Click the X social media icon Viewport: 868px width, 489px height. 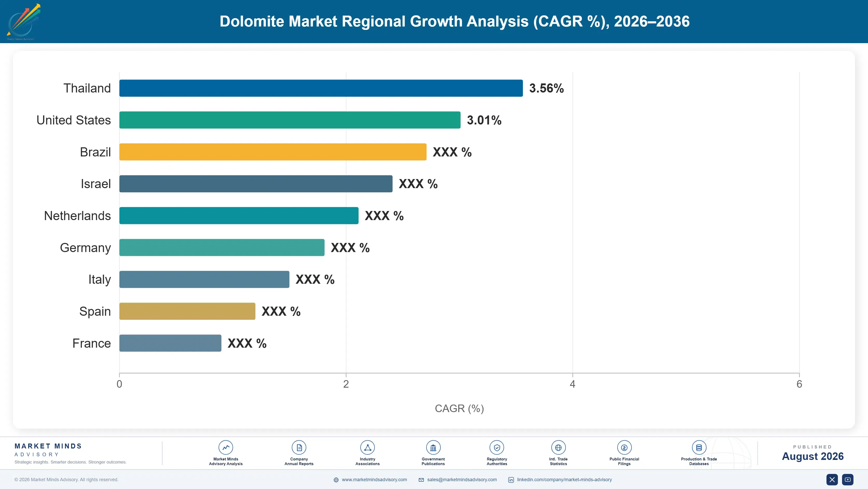832,480
